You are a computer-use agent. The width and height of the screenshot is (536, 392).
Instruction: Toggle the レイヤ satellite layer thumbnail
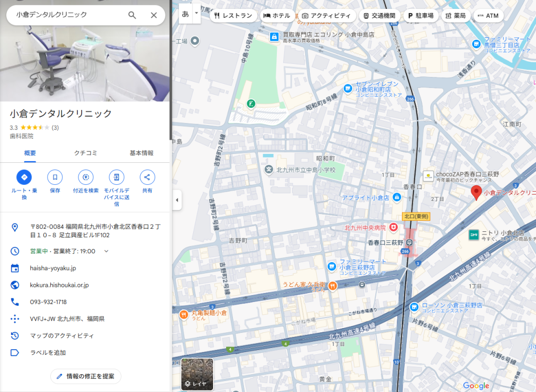tap(197, 374)
